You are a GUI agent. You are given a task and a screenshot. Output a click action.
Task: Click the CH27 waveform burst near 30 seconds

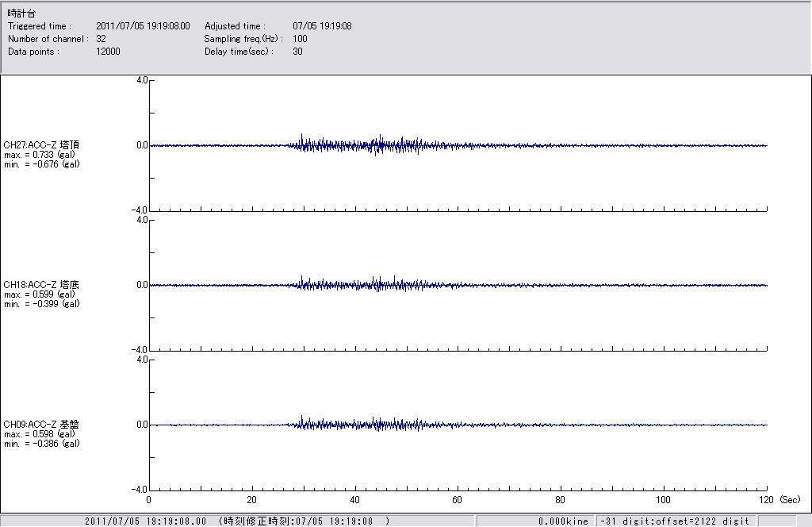(x=303, y=144)
